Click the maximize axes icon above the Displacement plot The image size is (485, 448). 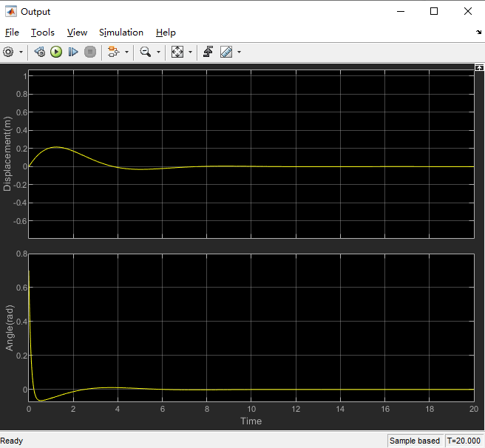coord(479,67)
